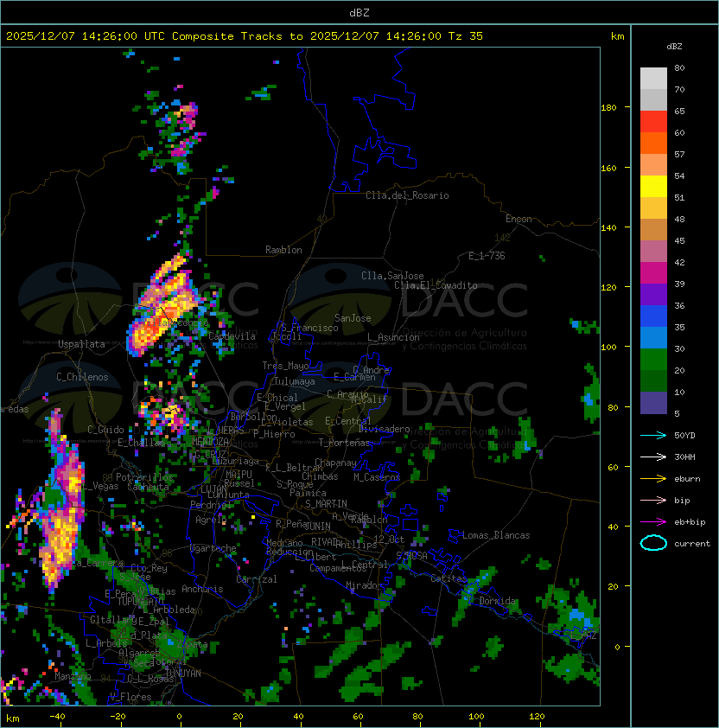The width and height of the screenshot is (719, 728).
Task: Click the yellow eburn arrow in the legend
Action: (x=653, y=479)
